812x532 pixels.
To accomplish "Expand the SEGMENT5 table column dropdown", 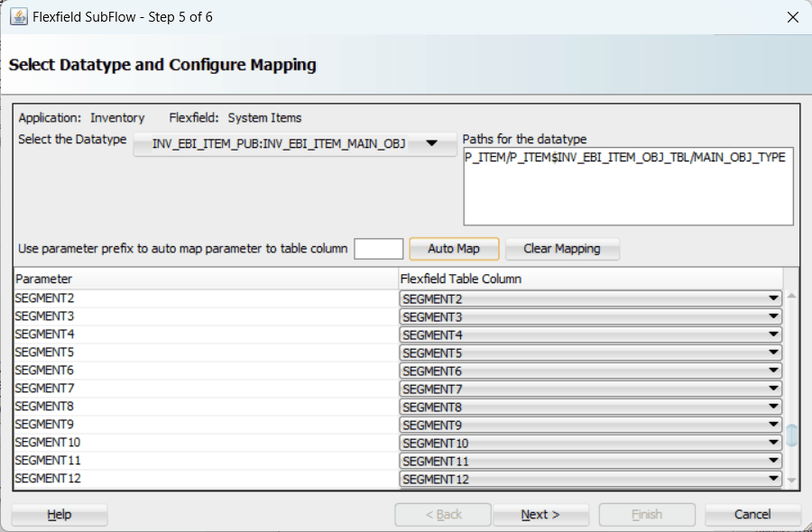I will click(772, 353).
